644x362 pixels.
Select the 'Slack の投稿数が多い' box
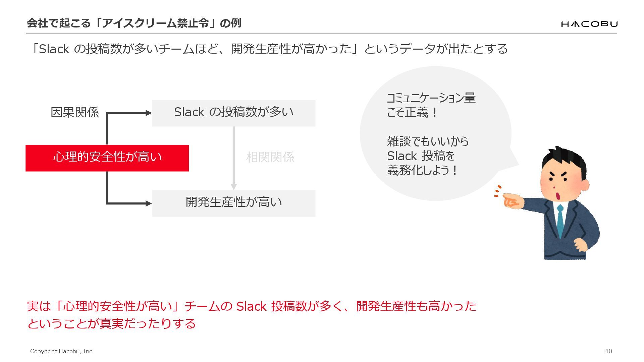(233, 113)
